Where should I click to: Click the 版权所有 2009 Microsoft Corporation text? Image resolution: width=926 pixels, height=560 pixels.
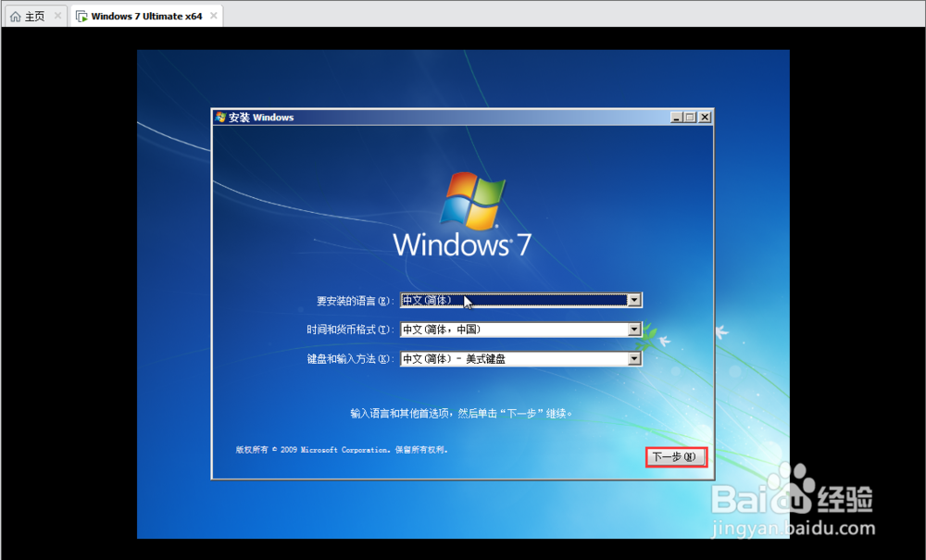click(342, 450)
